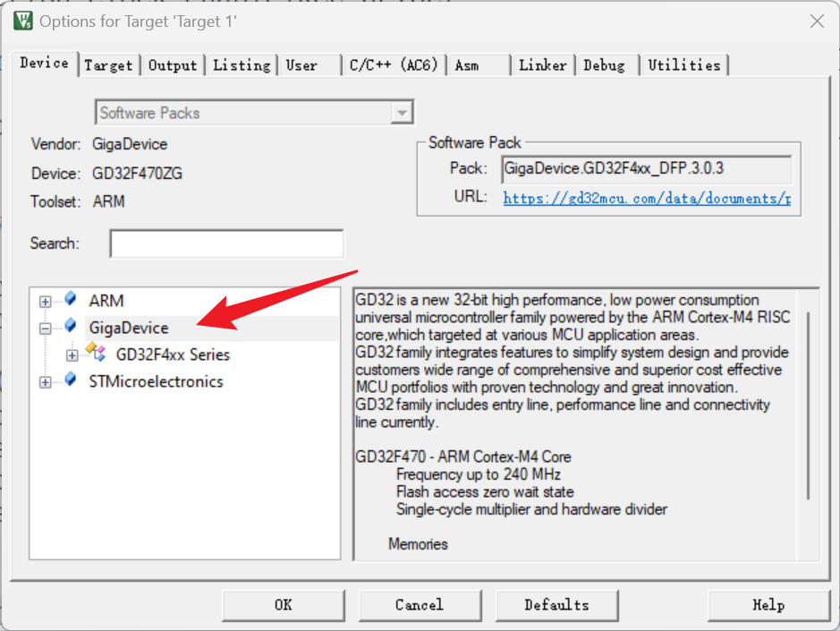Click the 'Flash access zero wait state' line

[x=485, y=491]
